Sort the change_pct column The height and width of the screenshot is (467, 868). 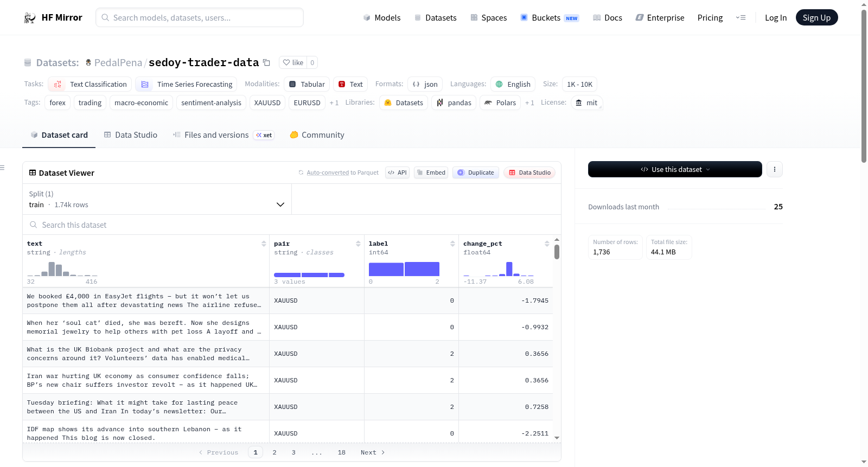[547, 244]
